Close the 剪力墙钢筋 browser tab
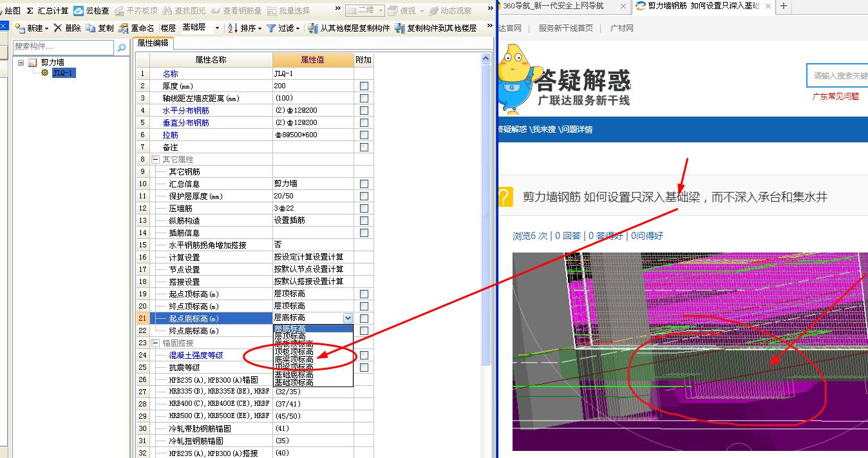 [768, 6]
